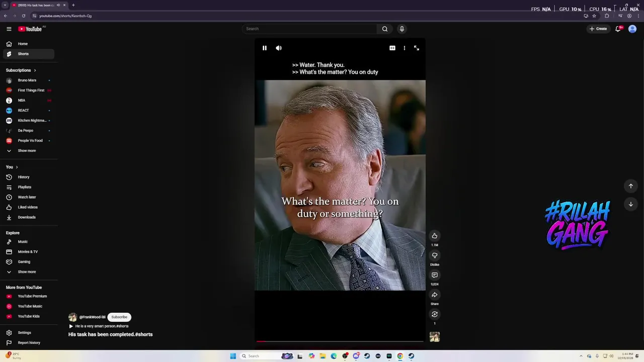
Task: Open the tab search dropdown arrow
Action: (5, 5)
